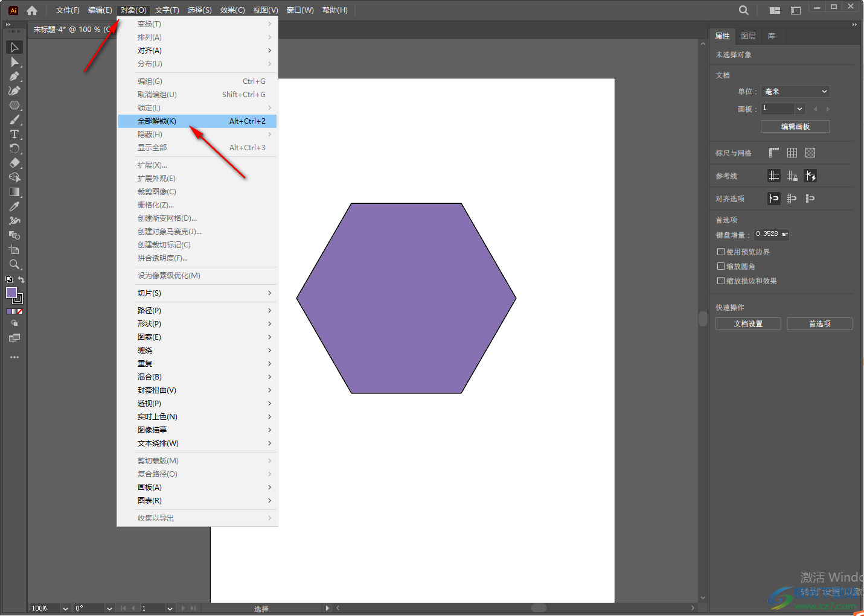
Task: Go to the Home screen
Action: click(32, 10)
